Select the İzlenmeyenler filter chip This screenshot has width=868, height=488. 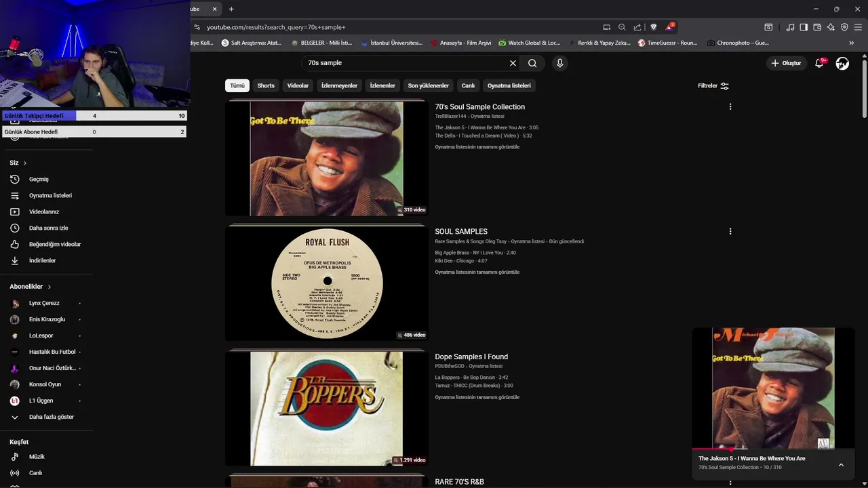[339, 86]
